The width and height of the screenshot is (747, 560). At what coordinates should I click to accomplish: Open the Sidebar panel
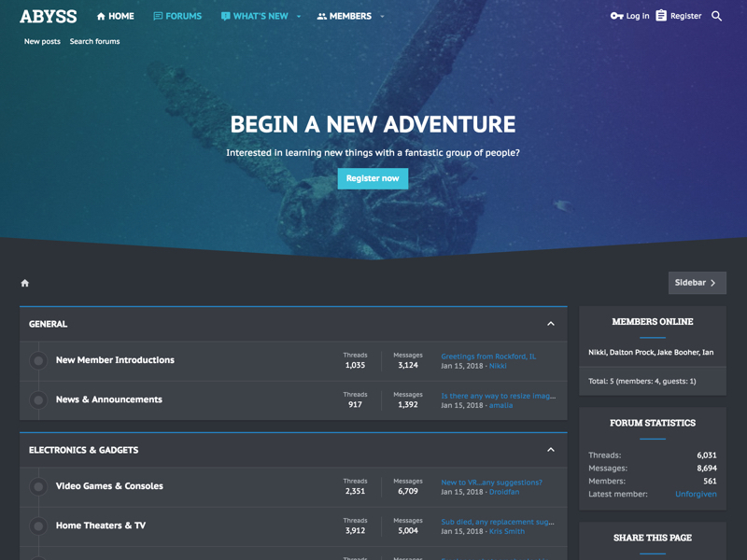pos(697,283)
